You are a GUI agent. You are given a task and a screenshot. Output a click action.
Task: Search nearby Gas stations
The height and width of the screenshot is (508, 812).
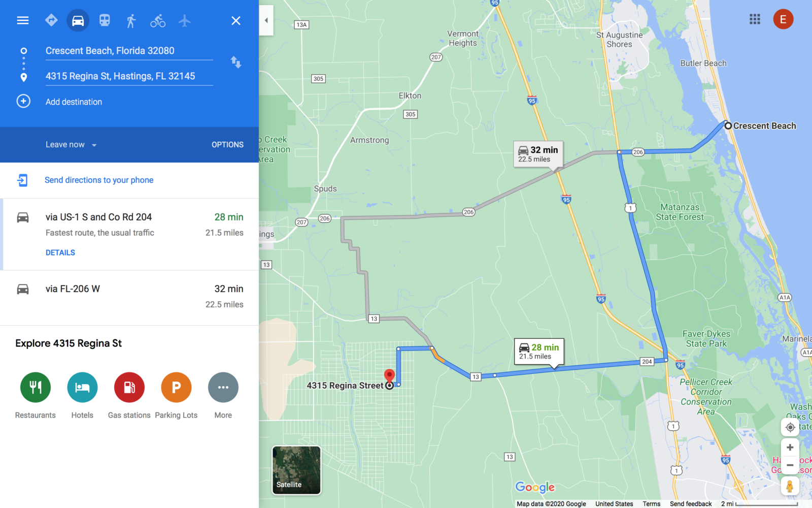tap(129, 396)
